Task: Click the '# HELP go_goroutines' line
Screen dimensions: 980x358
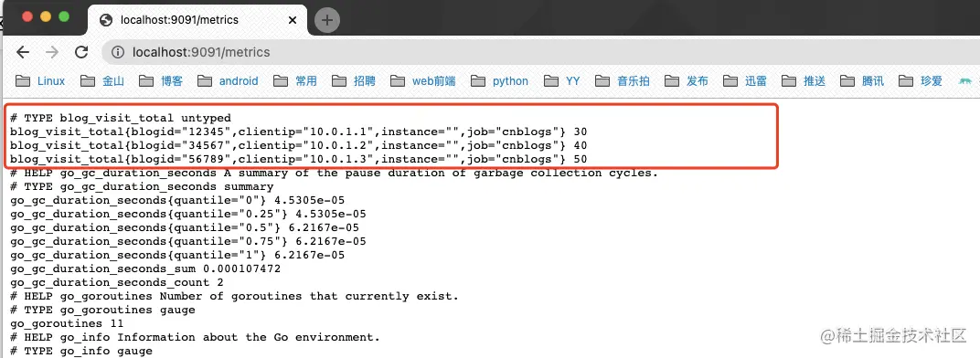Action: click(x=234, y=296)
